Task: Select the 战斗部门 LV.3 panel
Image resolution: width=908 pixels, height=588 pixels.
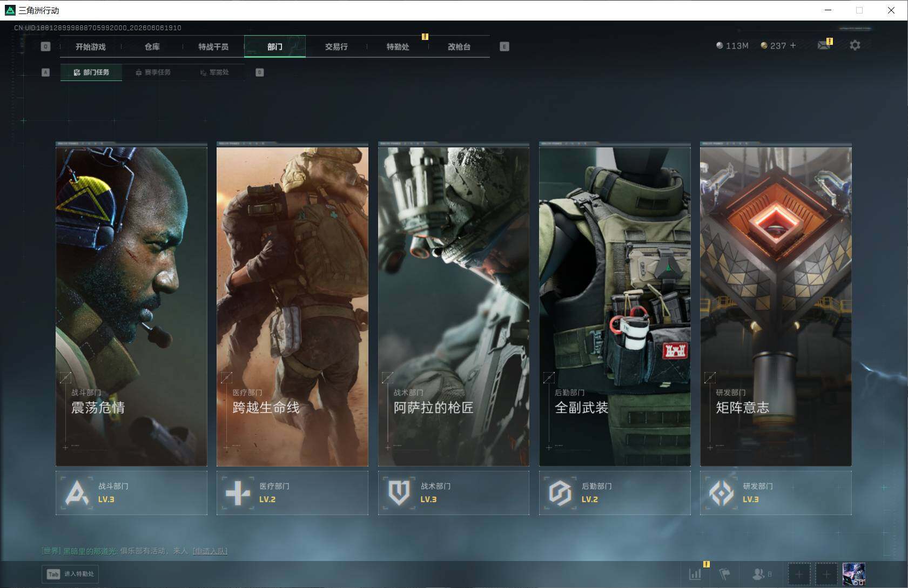Action: click(x=131, y=492)
